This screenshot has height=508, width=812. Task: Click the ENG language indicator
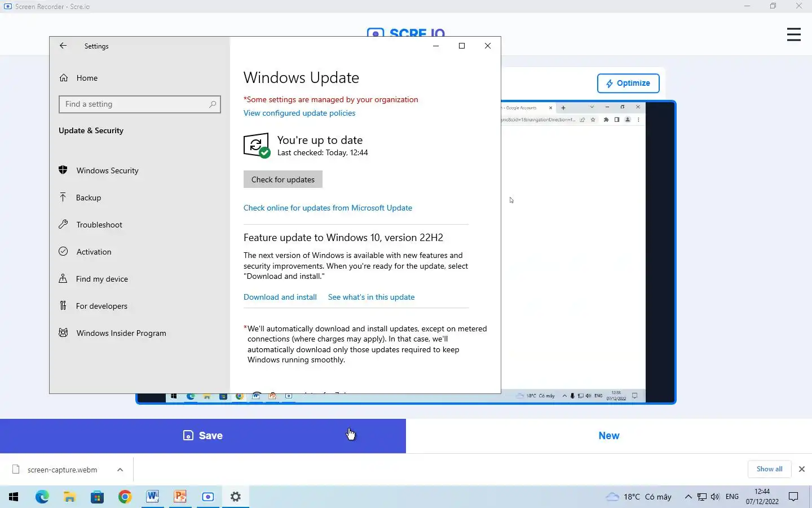(x=732, y=497)
